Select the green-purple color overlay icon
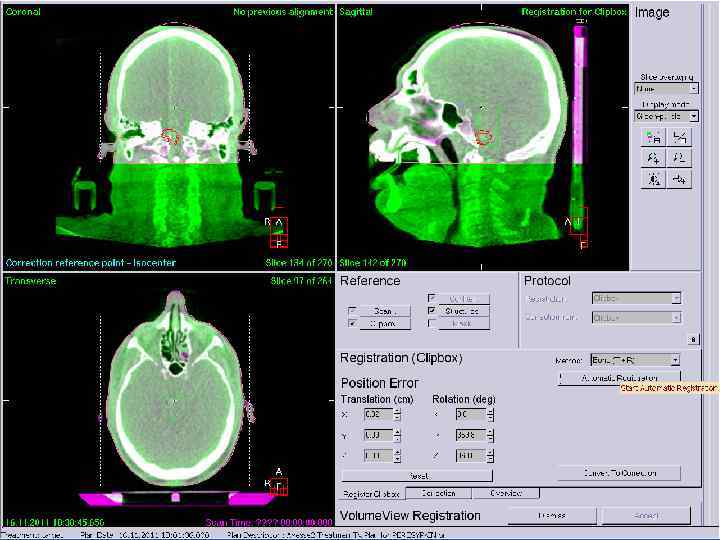This screenshot has width=720, height=540. click(653, 137)
